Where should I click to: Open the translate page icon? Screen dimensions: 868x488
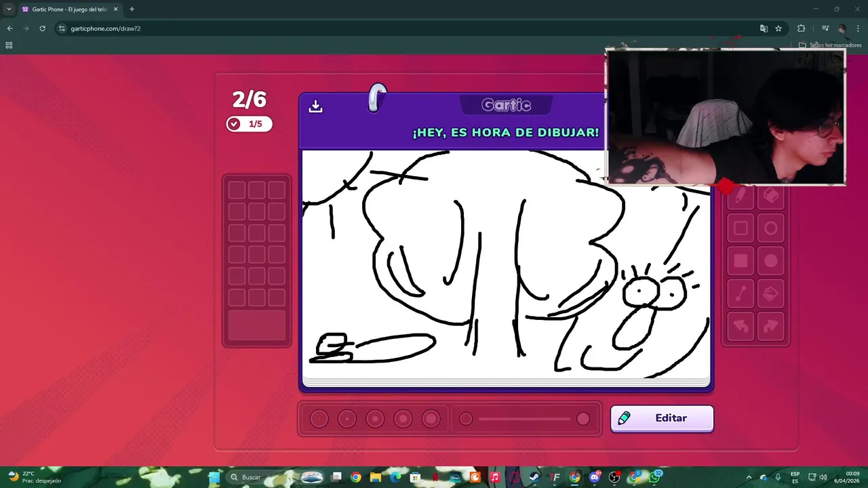(x=764, y=28)
